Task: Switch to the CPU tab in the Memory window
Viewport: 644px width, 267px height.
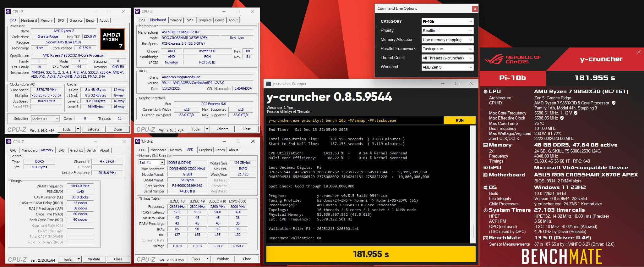Action: (14, 150)
